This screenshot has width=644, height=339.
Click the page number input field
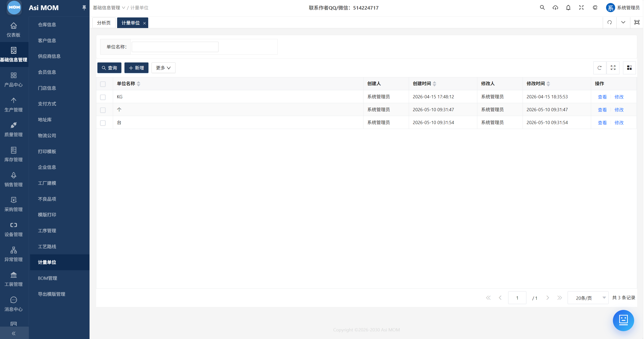tap(517, 298)
